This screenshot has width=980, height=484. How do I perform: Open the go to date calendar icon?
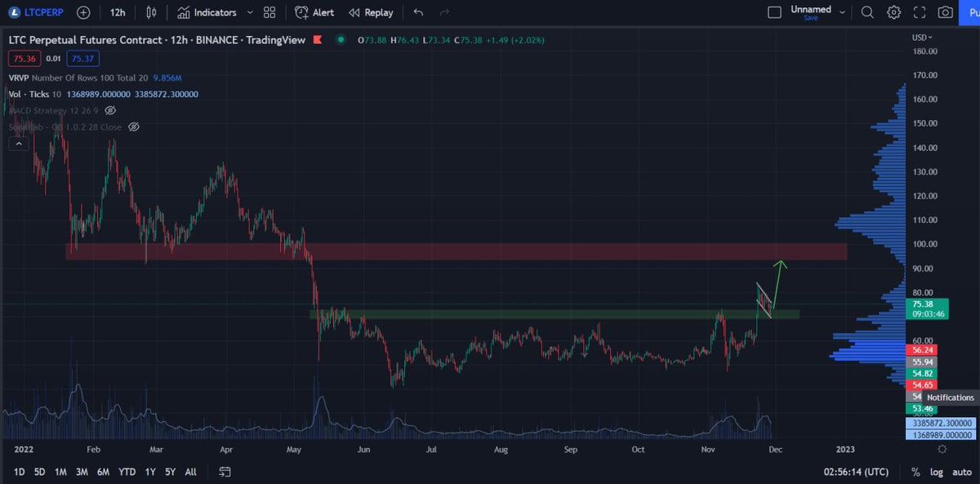(x=225, y=472)
